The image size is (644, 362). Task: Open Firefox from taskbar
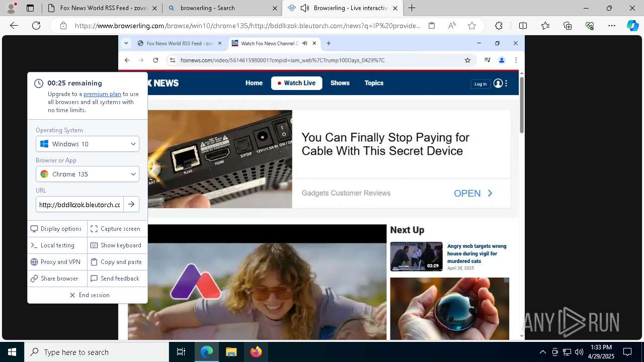click(256, 352)
